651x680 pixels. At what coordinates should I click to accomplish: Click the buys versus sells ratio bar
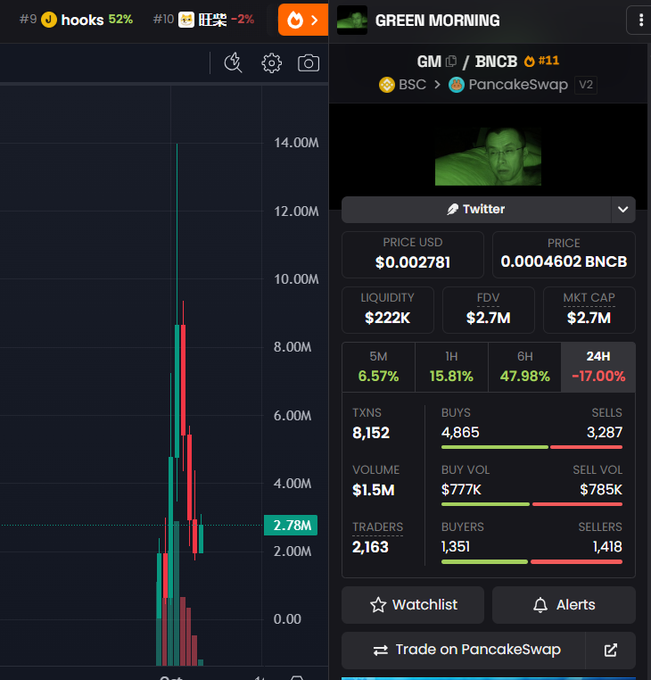(532, 447)
